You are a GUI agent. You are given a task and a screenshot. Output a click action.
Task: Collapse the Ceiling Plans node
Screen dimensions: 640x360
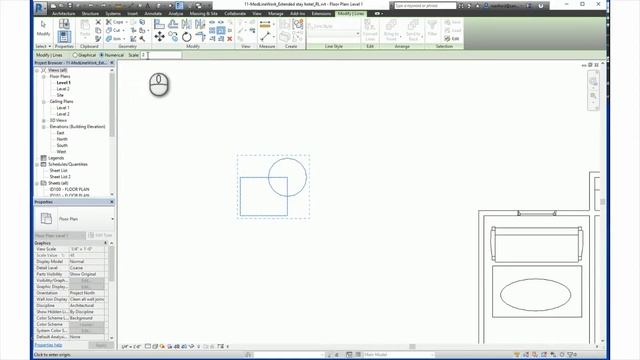(44, 102)
